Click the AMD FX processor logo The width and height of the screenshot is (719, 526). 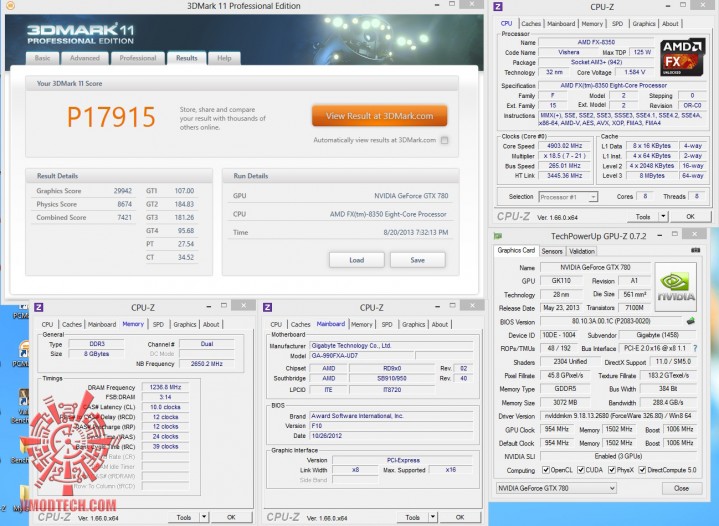tap(682, 57)
